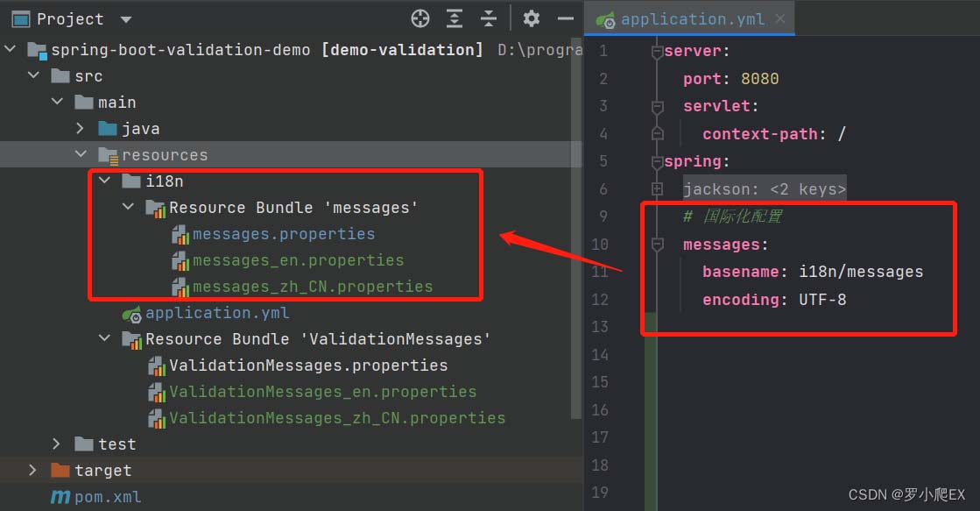Click the ValidationMessages_en.properties file icon
This screenshot has width=980, height=511.
coord(157,392)
